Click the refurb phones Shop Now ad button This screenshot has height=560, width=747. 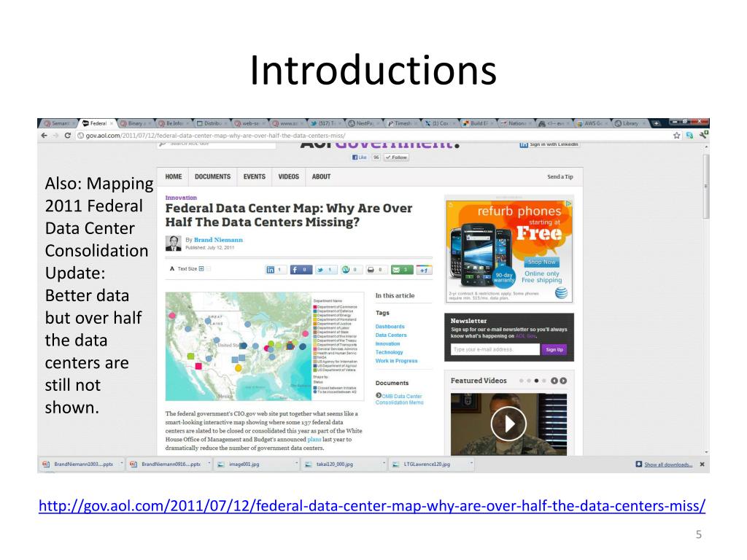(x=542, y=262)
